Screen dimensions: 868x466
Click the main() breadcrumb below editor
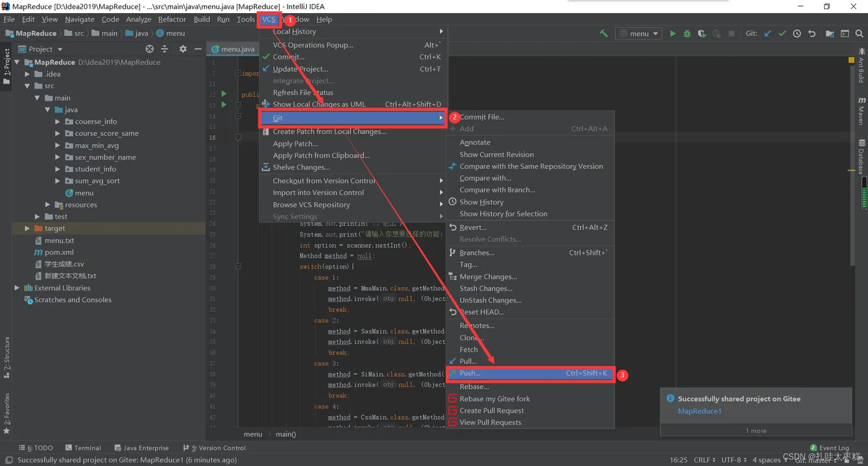click(286, 434)
